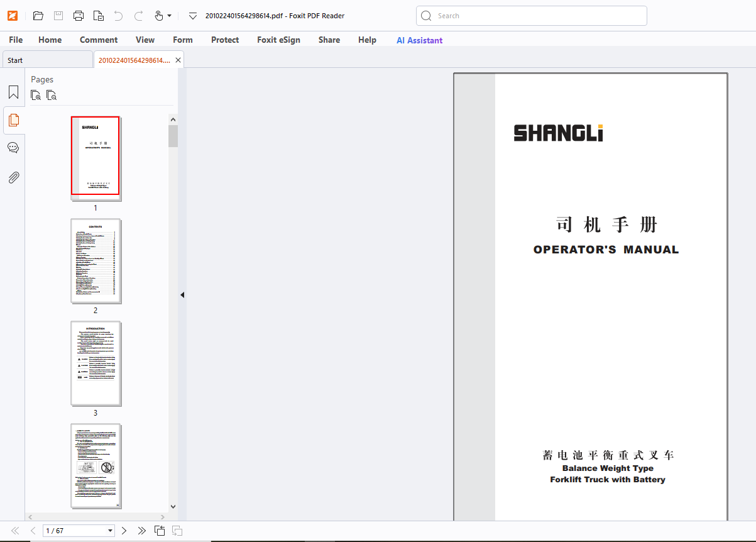This screenshot has width=756, height=542.
Task: Open the Pages thumbnail panel icon
Action: (13, 119)
